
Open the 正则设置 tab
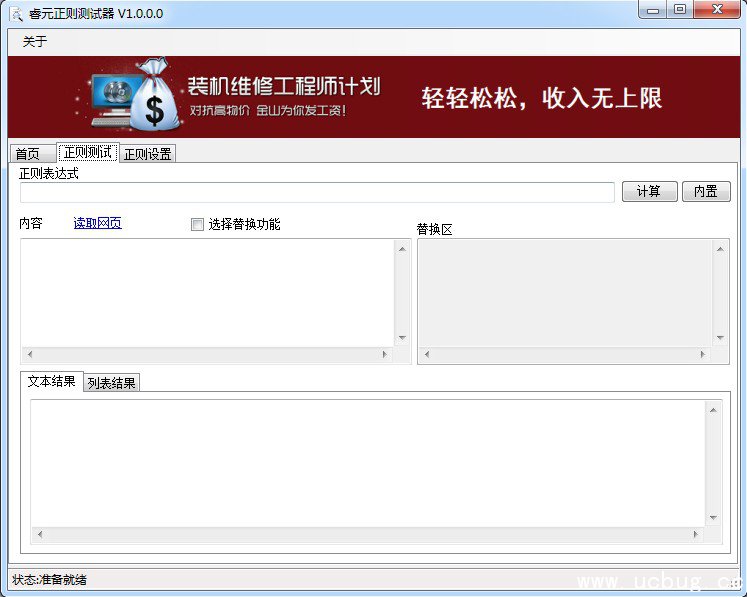(148, 154)
